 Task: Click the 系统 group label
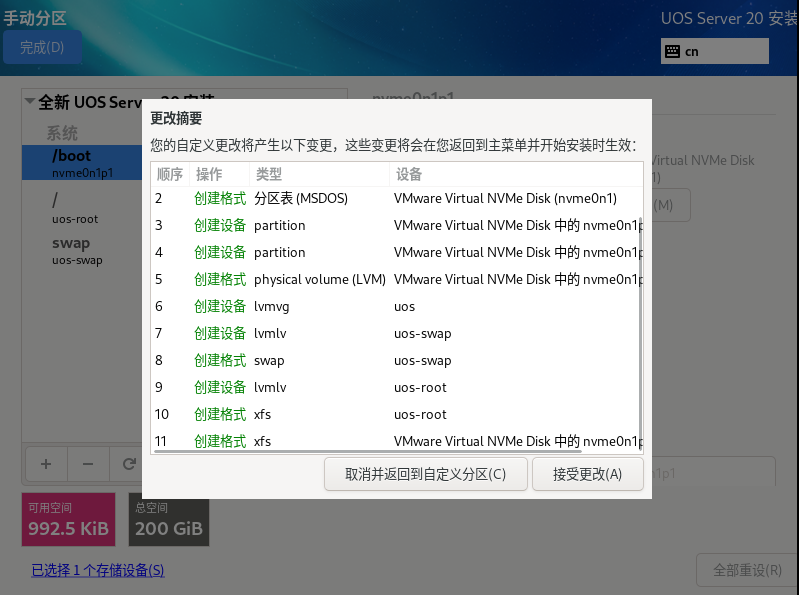point(62,133)
